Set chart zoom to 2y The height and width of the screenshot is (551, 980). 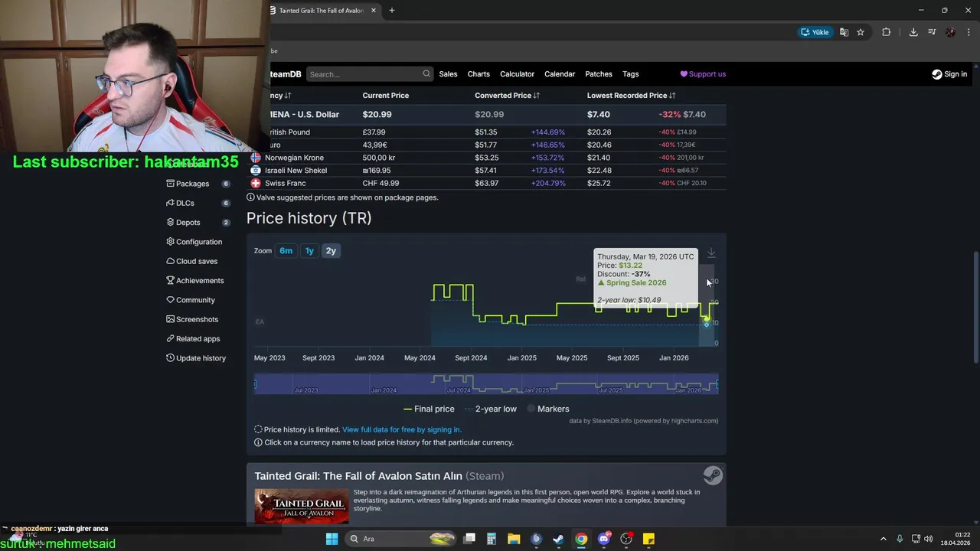(331, 251)
